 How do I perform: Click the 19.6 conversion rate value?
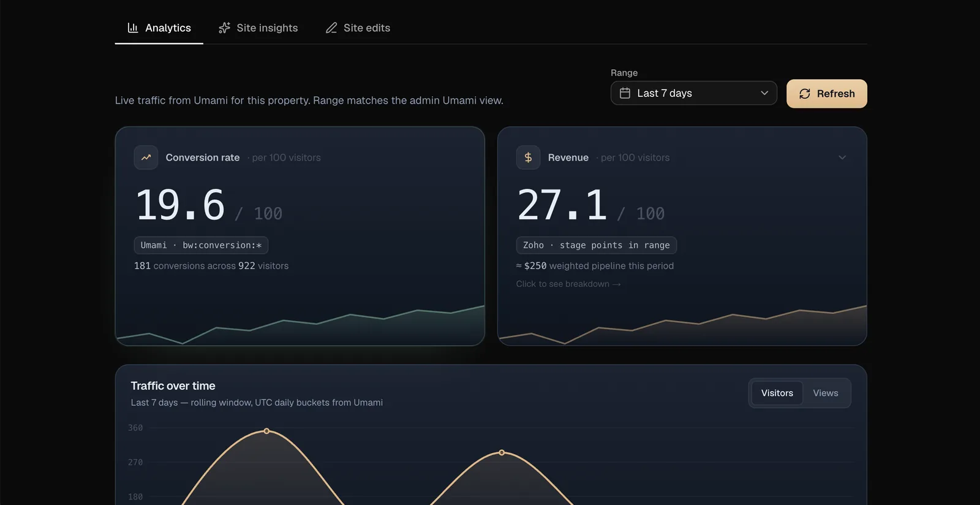point(181,205)
